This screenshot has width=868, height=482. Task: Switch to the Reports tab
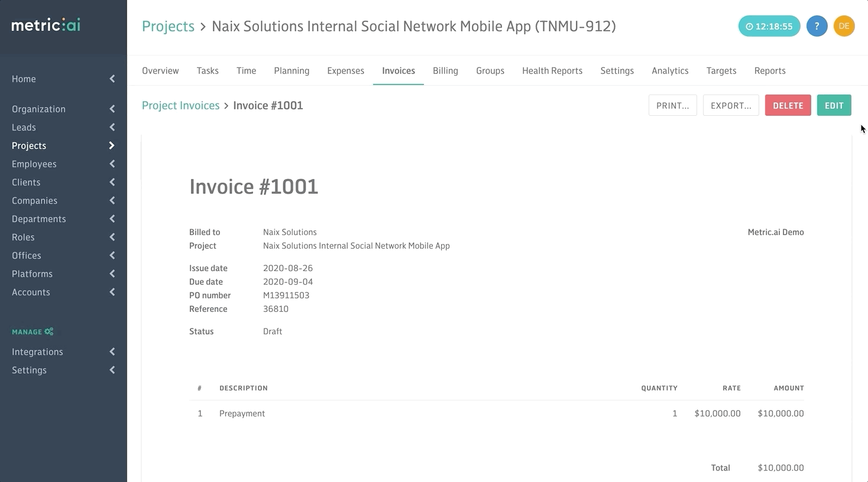[x=770, y=70]
